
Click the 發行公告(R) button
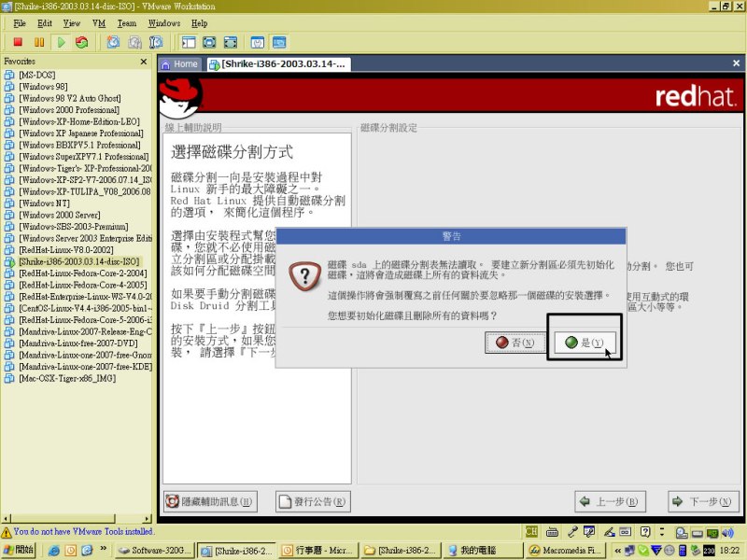313,501
